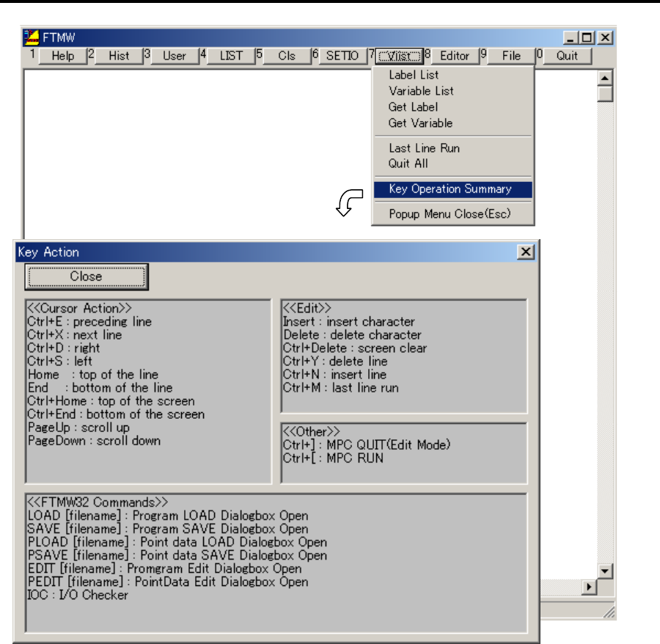The width and height of the screenshot is (660, 644).
Task: Click the <<Other>> heading text
Action: tap(312, 431)
